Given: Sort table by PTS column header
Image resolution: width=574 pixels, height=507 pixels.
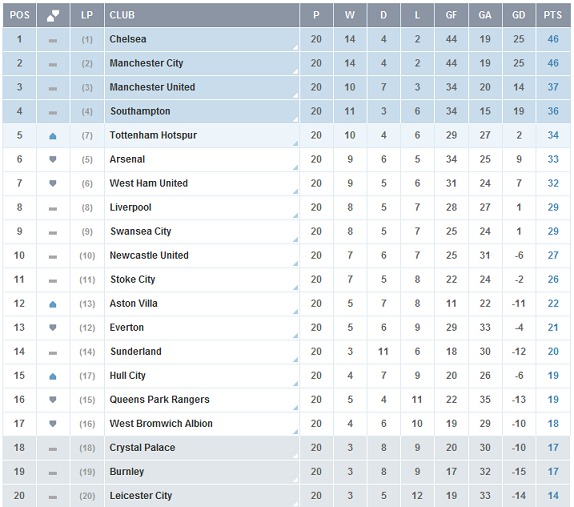Looking at the screenshot, I should (x=553, y=15).
